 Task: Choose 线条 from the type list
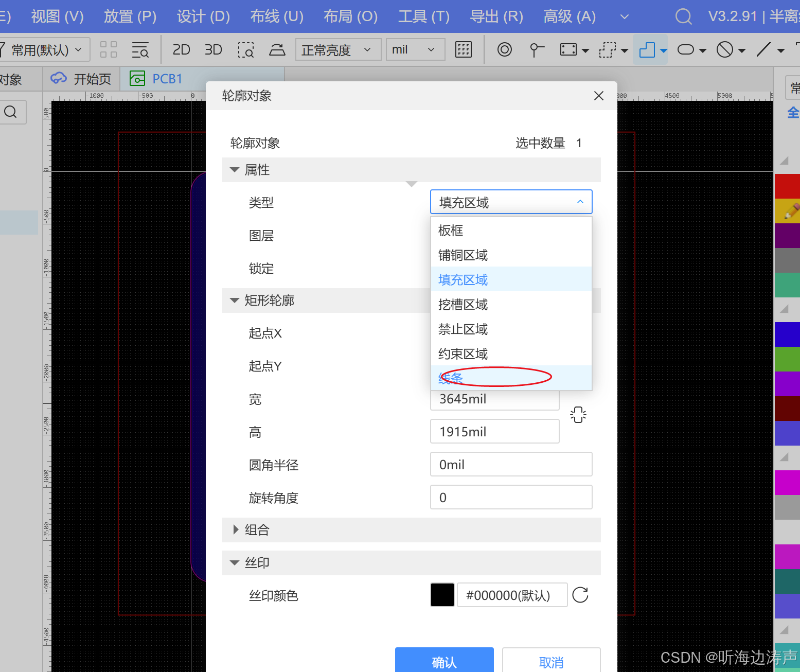tap(511, 378)
